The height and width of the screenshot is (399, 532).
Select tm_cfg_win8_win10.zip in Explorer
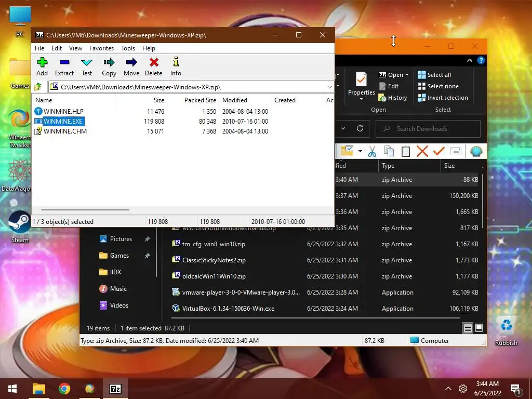tap(214, 244)
